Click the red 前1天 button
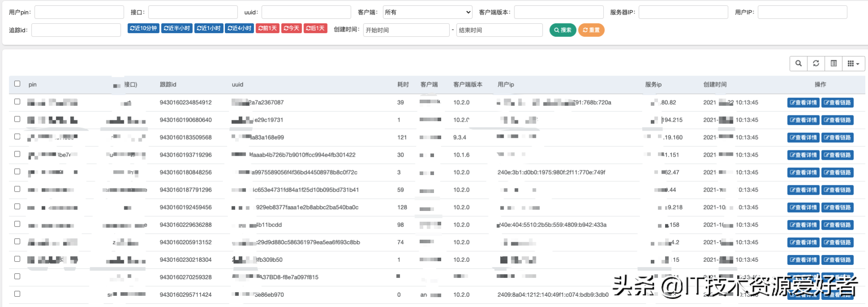Screen dimensions: 868x307 [x=267, y=28]
